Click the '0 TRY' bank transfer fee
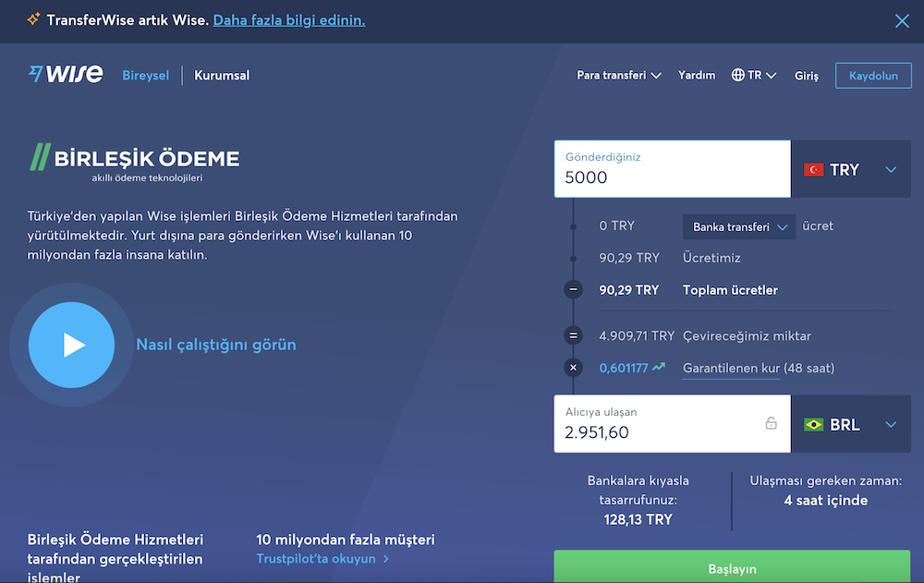 (616, 225)
